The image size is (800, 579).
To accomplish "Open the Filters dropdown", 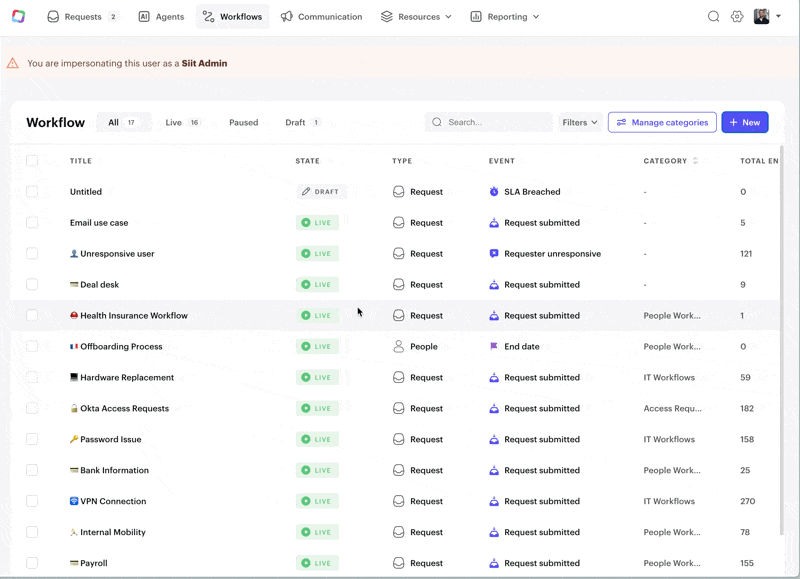I will tap(580, 123).
